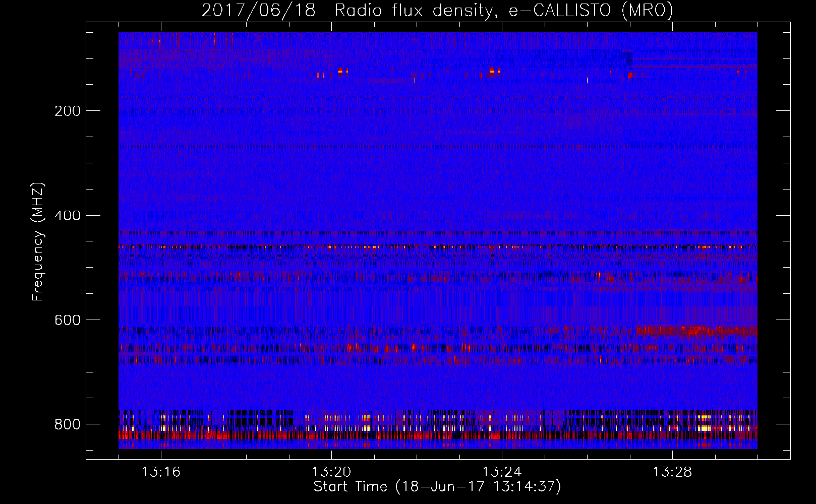This screenshot has height=504, width=816.
Task: Click the 'Frequency (MHZ)' axis label
Action: coord(37,242)
